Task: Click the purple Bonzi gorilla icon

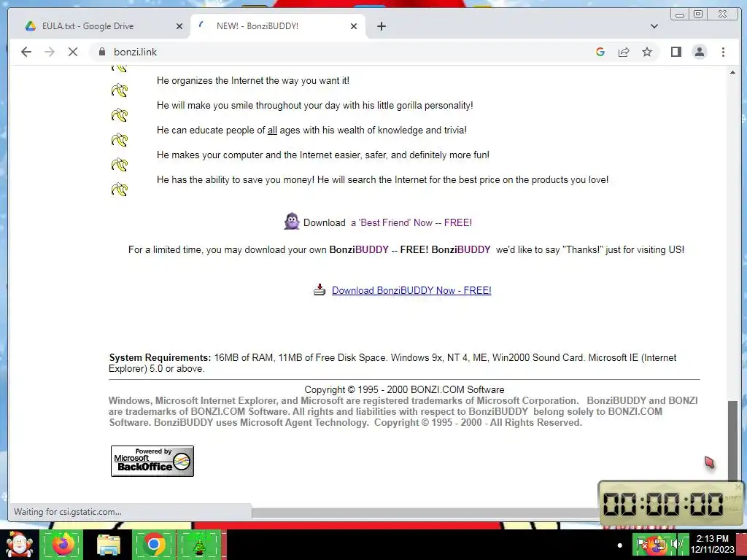Action: tap(292, 222)
